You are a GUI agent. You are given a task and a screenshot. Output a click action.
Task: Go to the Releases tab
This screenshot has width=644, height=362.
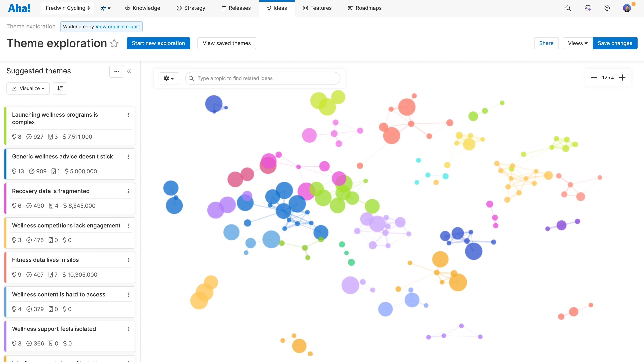tap(236, 8)
